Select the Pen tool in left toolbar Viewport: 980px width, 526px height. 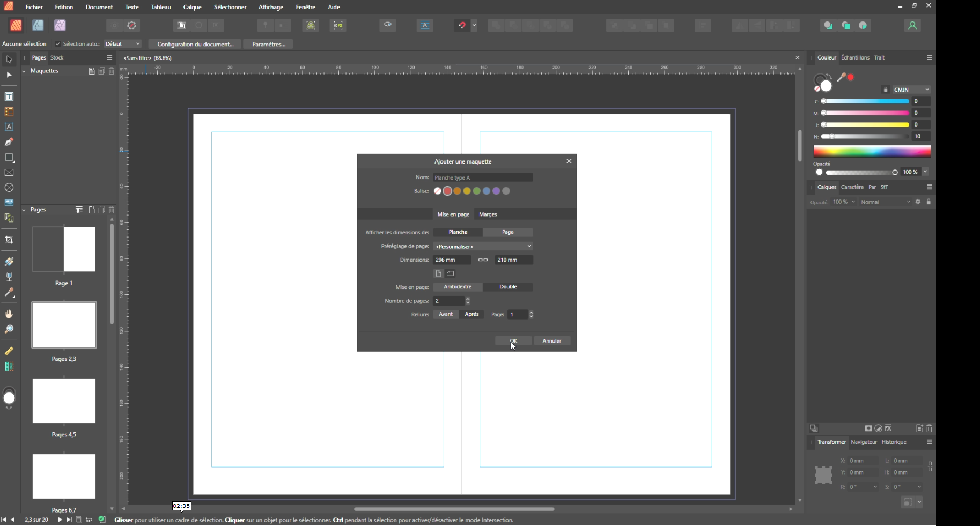[x=9, y=142]
